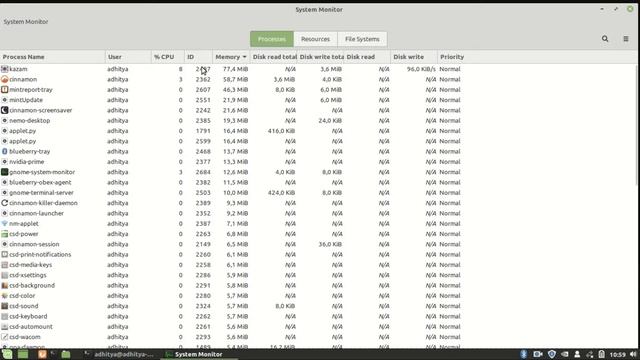
Task: Click the shield update tray icon
Action: click(x=551, y=354)
